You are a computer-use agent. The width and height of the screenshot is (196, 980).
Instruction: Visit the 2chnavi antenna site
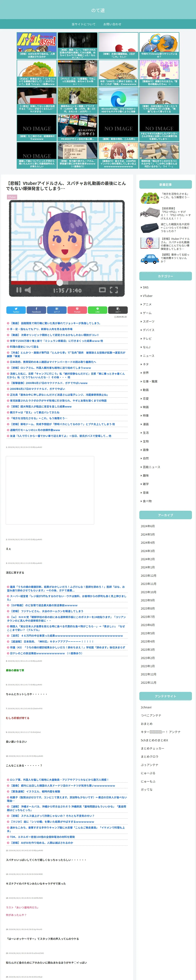click(146, 707)
